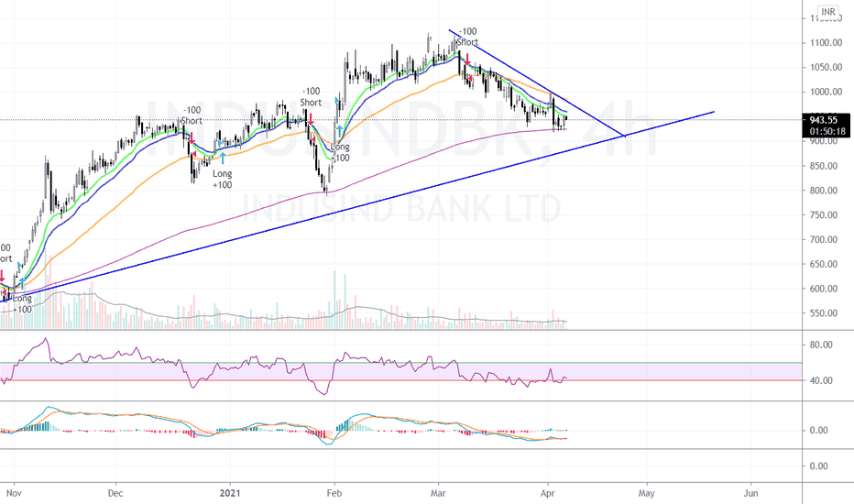Select the blue long-entry arrow in early November

[22, 283]
